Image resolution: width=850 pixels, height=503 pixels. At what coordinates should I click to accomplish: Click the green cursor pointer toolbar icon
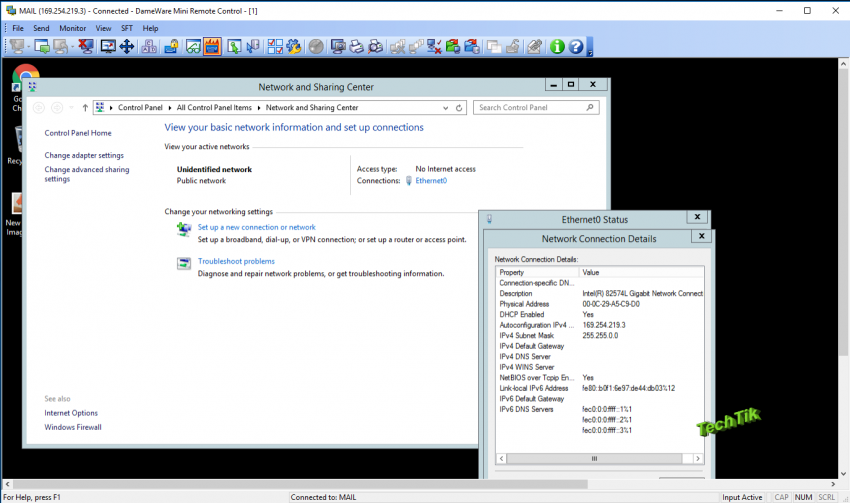pyautogui.click(x=234, y=47)
